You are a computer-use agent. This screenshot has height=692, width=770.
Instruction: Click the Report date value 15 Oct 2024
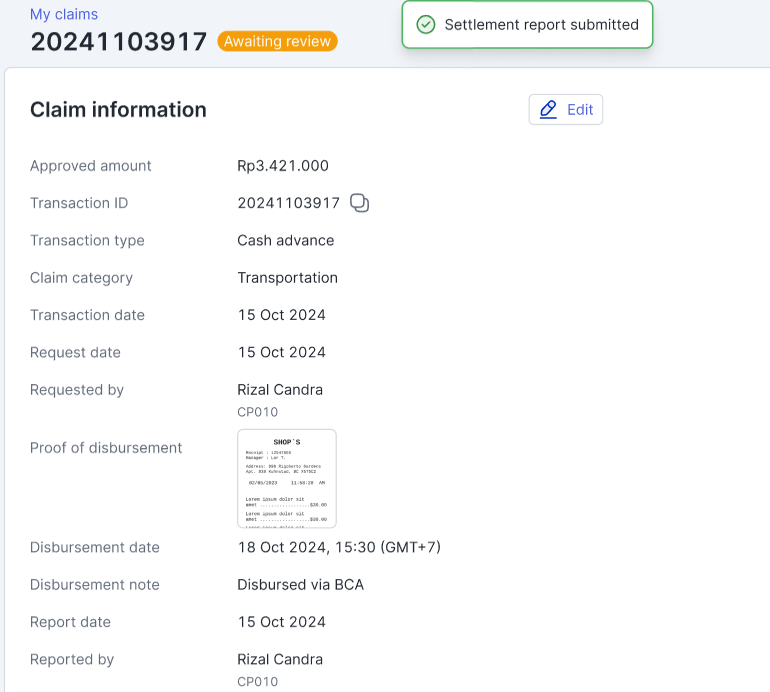coord(281,622)
